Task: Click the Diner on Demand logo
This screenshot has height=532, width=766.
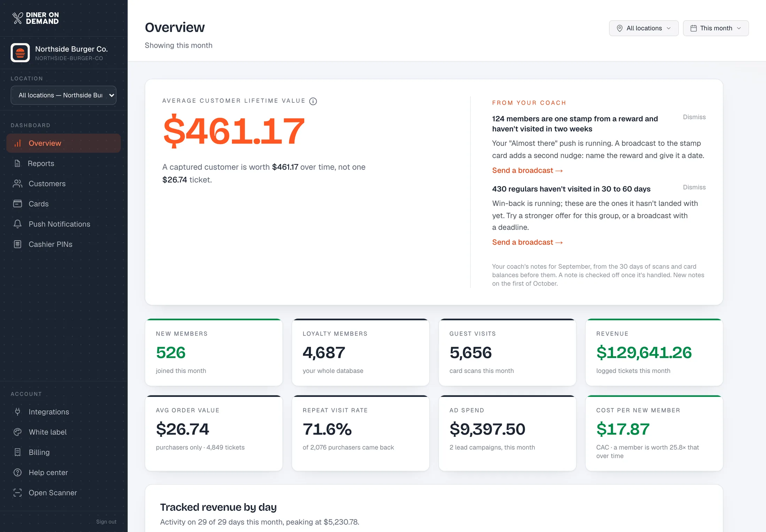Action: [36, 18]
